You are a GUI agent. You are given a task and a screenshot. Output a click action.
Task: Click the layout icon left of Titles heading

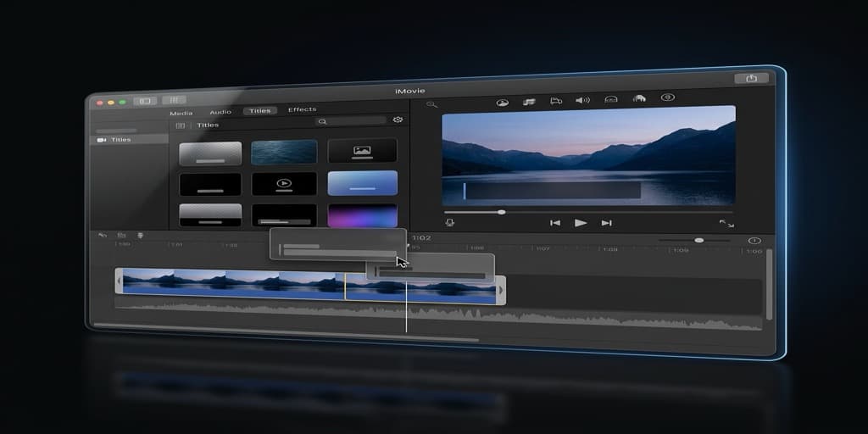pyautogui.click(x=181, y=125)
